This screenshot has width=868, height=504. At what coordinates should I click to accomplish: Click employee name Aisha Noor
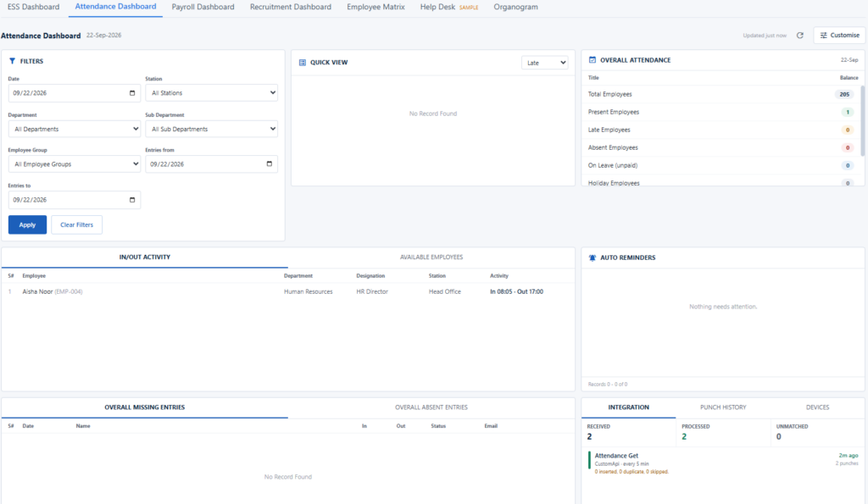(37, 291)
